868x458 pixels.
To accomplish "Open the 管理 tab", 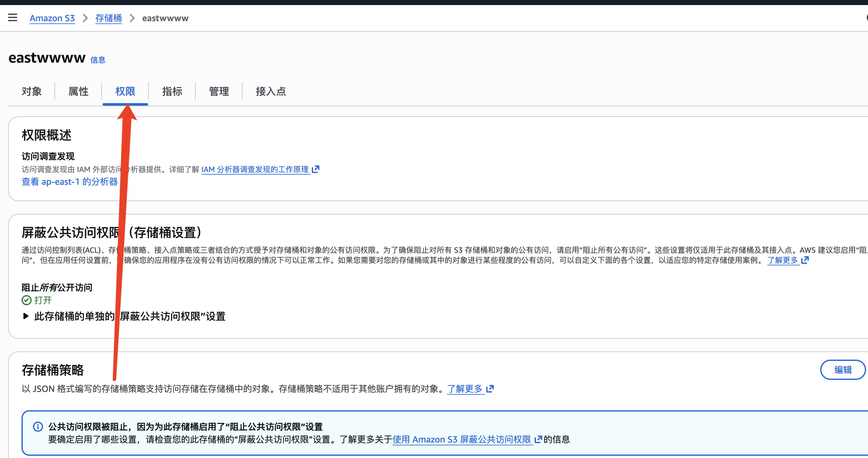I will pos(219,91).
